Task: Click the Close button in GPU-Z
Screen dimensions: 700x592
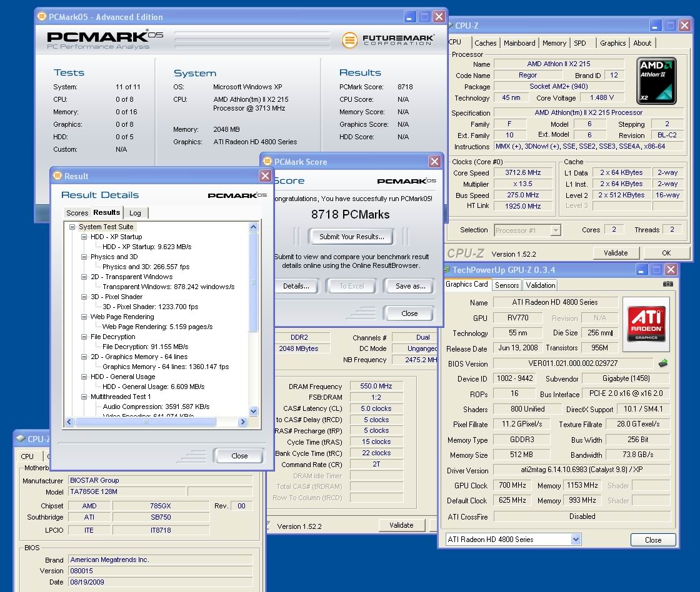Action: pos(652,540)
